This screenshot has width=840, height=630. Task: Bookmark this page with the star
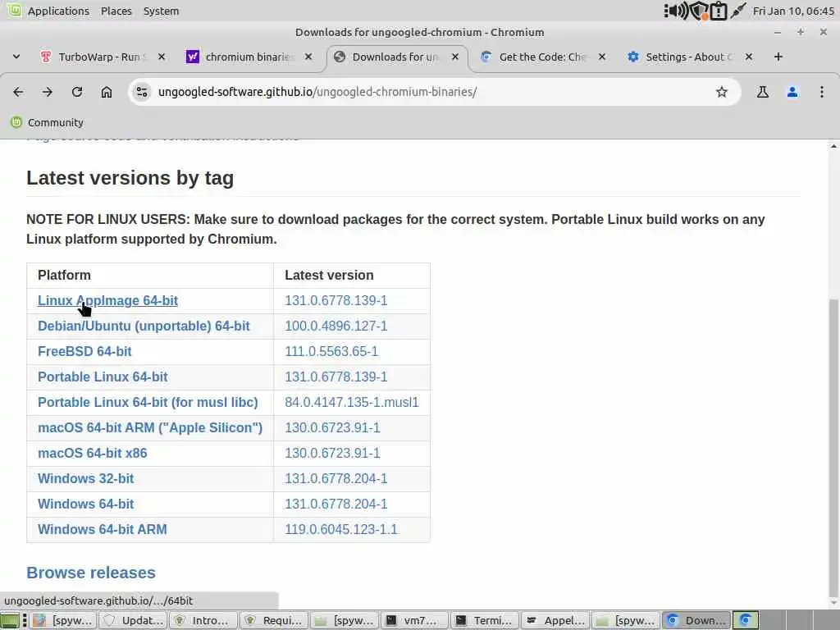tap(722, 92)
